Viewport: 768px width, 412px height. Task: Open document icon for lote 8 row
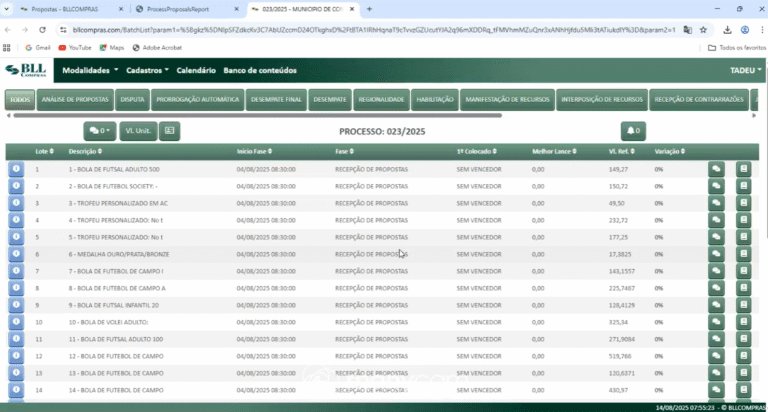pyautogui.click(x=744, y=288)
